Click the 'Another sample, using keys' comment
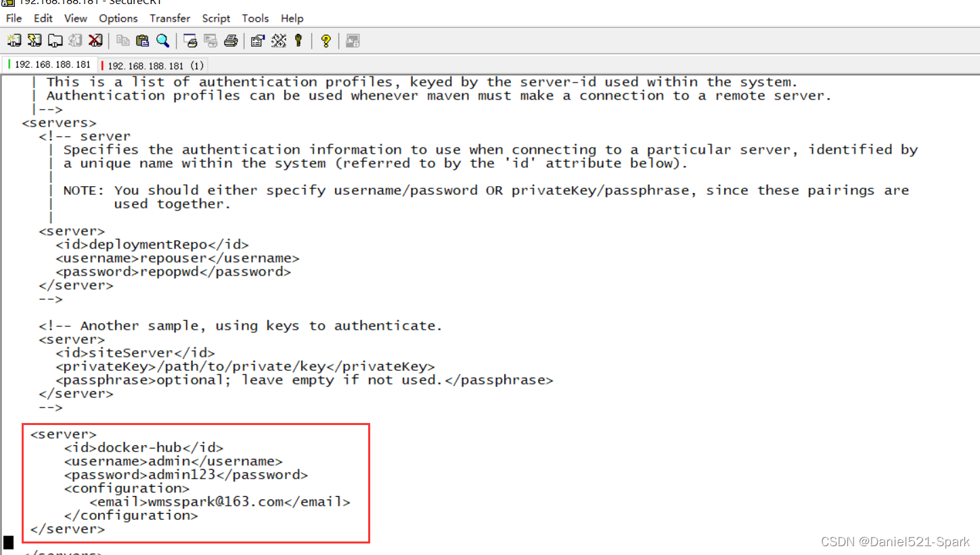 (x=240, y=326)
